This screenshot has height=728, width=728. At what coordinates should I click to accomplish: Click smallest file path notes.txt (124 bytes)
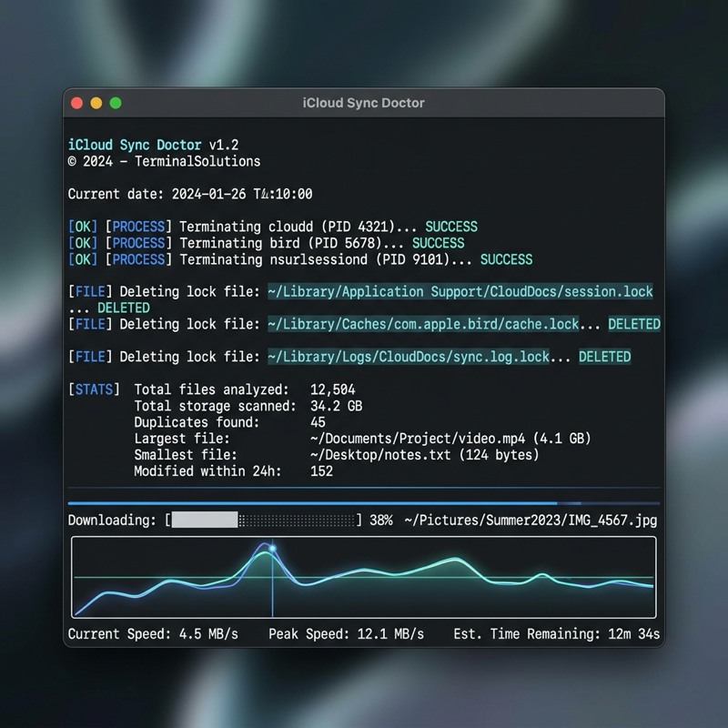point(425,454)
